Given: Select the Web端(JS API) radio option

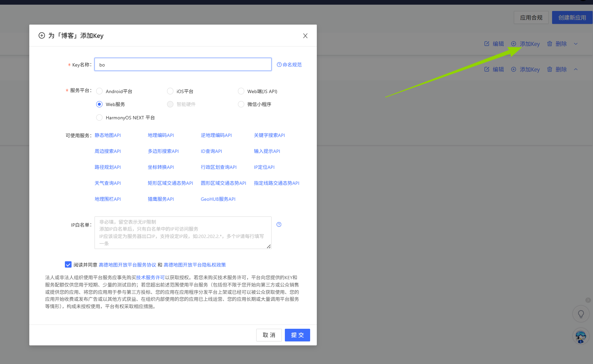Looking at the screenshot, I should [241, 91].
